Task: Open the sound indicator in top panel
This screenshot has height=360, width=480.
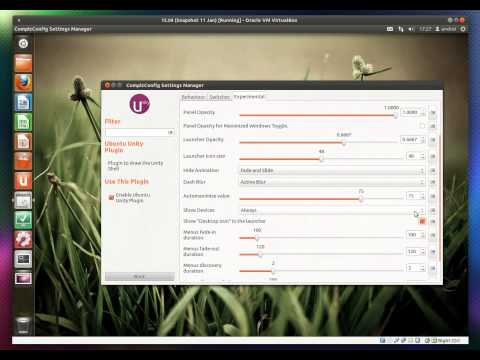Action: point(411,29)
